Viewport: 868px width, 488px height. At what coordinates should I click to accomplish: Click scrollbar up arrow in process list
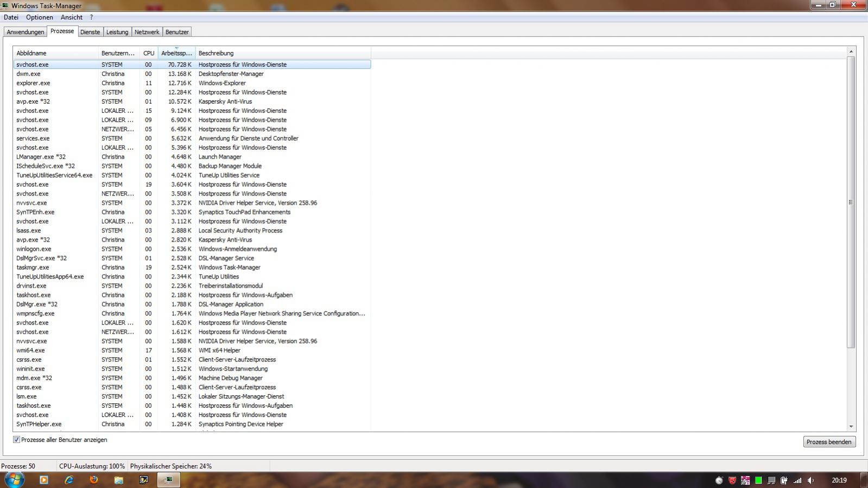tap(851, 52)
